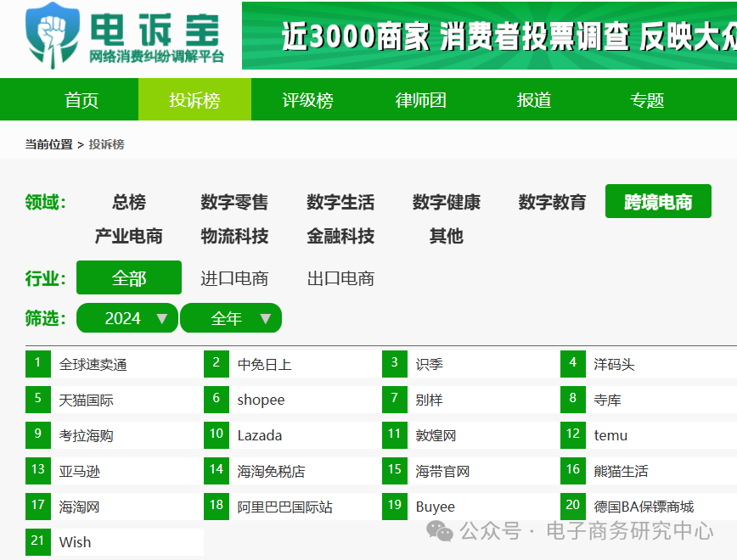Open the 全年 time range dropdown
Viewport: 737px width, 560px height.
[231, 318]
